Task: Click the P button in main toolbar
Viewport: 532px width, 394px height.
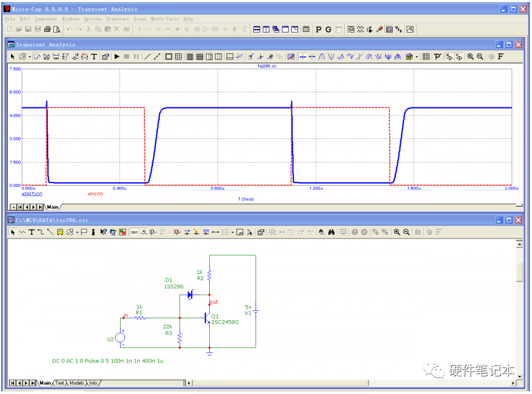Action: click(318, 30)
